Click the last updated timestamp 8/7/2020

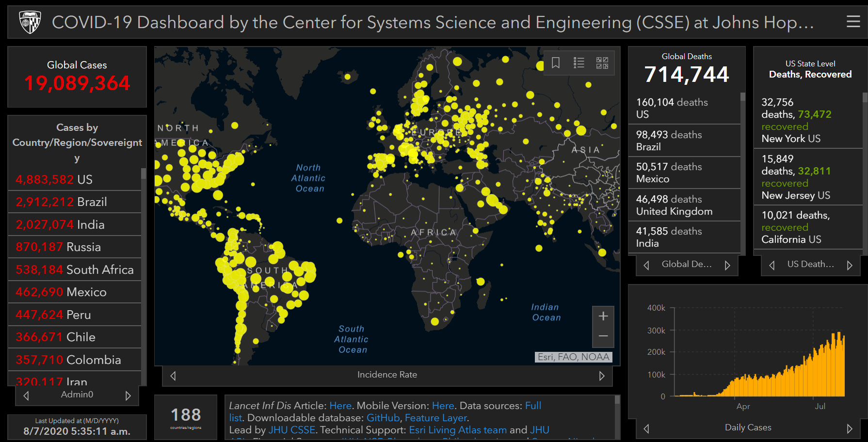point(77,431)
